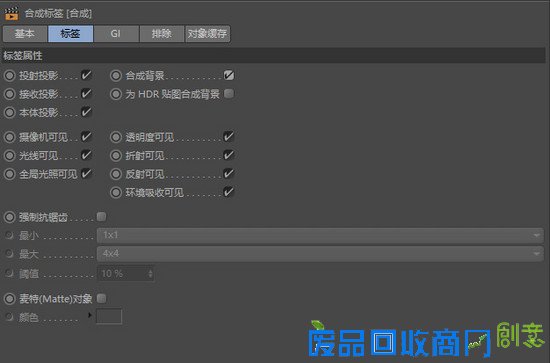Click the keyframe circle beside 接收投影
This screenshot has height=363, width=550.
[9, 94]
